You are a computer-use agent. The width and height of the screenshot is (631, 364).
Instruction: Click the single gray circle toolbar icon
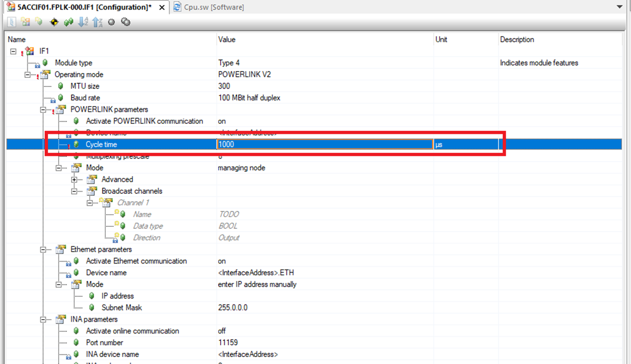click(x=112, y=22)
